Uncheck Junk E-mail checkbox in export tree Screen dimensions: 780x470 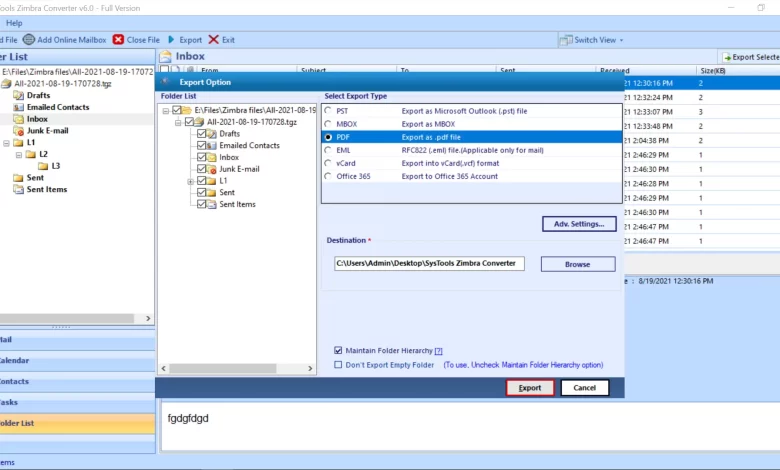coord(201,169)
